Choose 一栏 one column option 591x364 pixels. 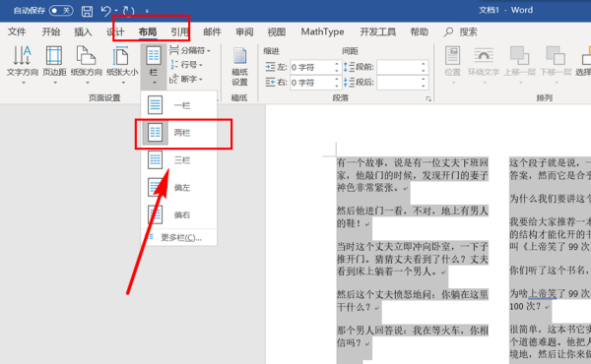(179, 105)
